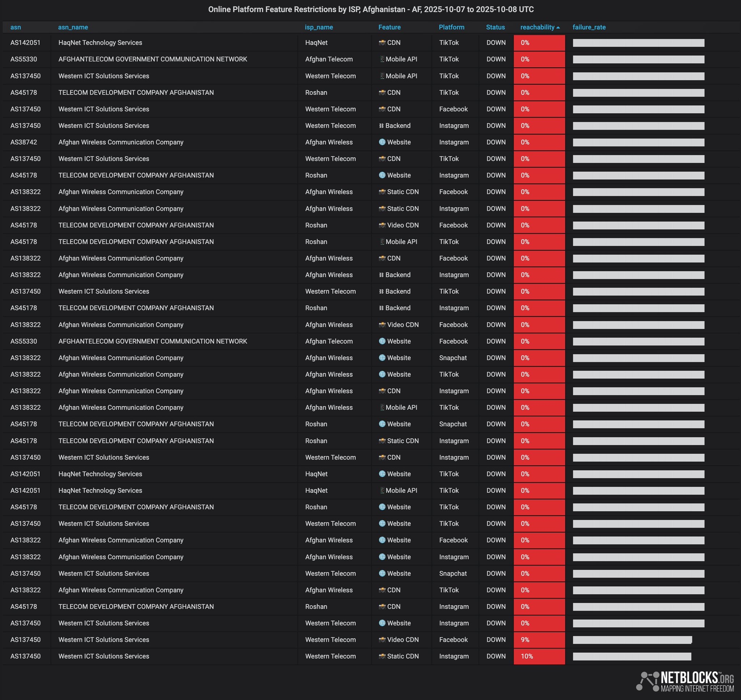The height and width of the screenshot is (700, 741).
Task: Expand sorting on the Feature column header
Action: pyautogui.click(x=390, y=27)
